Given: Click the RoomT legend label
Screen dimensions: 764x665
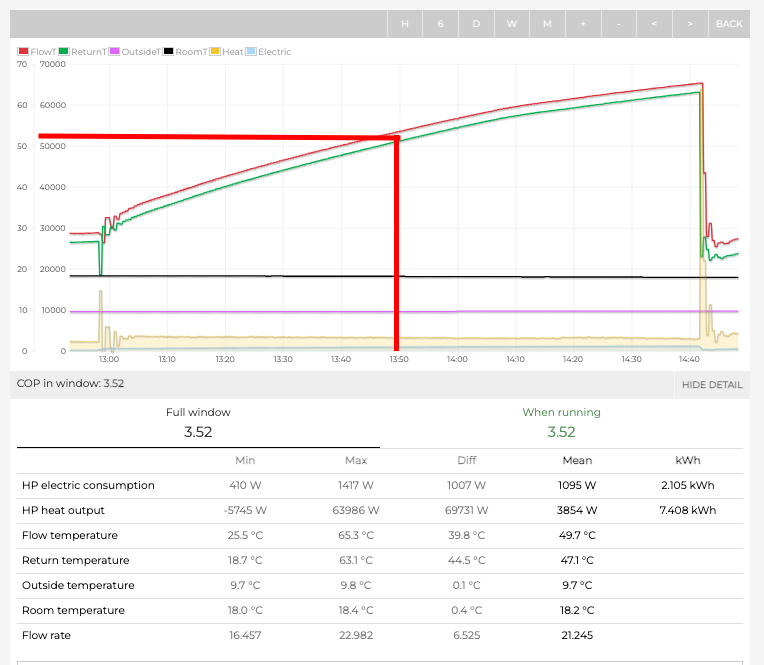Looking at the screenshot, I should point(191,52).
